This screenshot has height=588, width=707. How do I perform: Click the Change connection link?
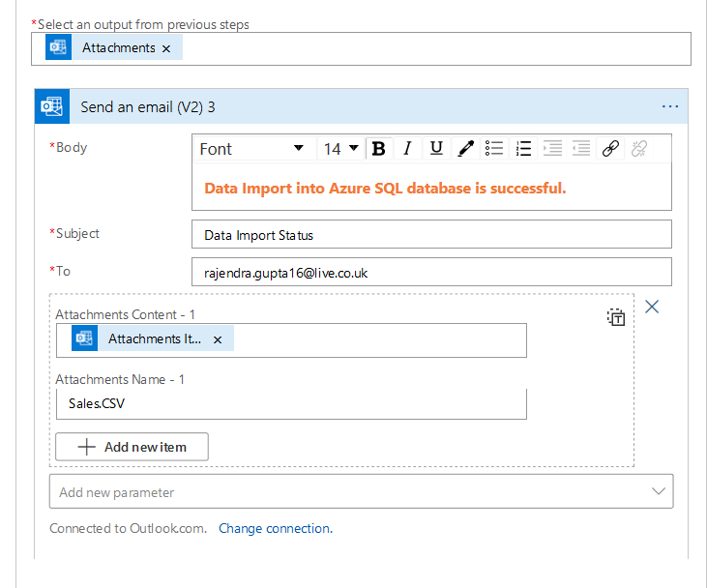274,528
